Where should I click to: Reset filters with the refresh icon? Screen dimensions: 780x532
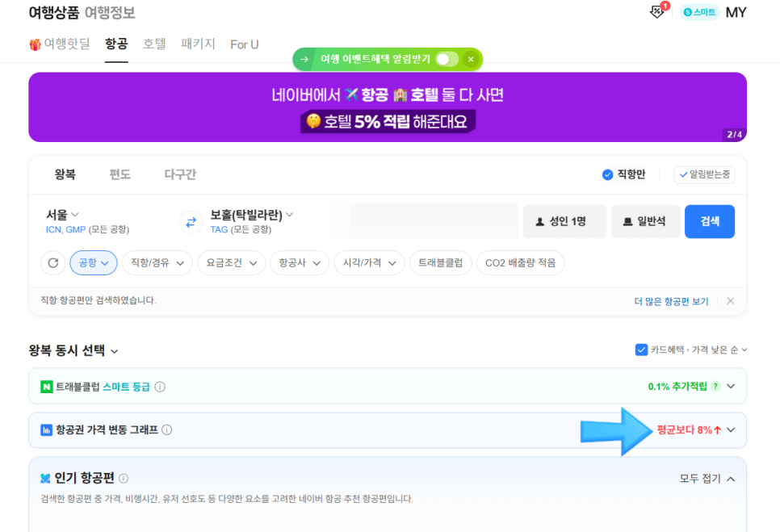point(53,262)
